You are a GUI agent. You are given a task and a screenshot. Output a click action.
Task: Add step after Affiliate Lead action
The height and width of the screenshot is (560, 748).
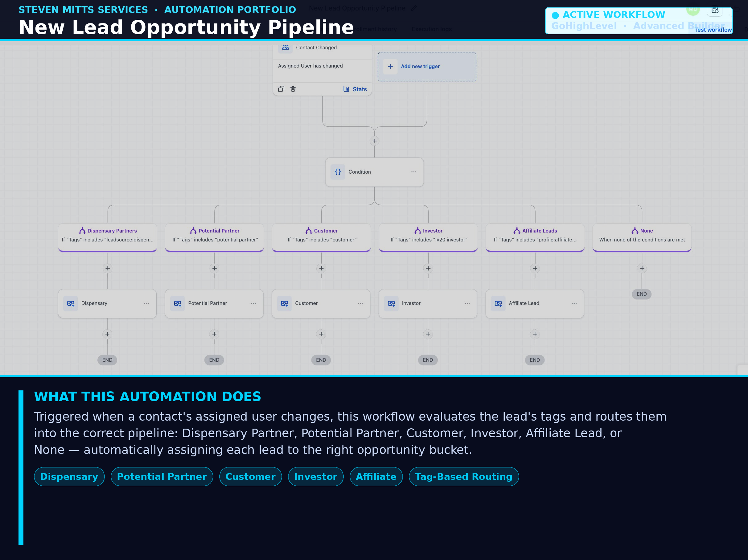tap(535, 334)
